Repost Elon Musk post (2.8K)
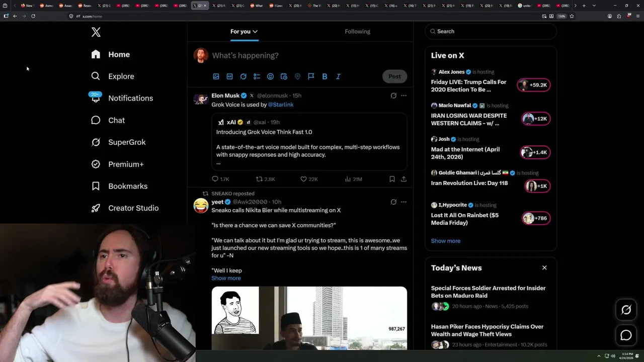 click(x=265, y=179)
